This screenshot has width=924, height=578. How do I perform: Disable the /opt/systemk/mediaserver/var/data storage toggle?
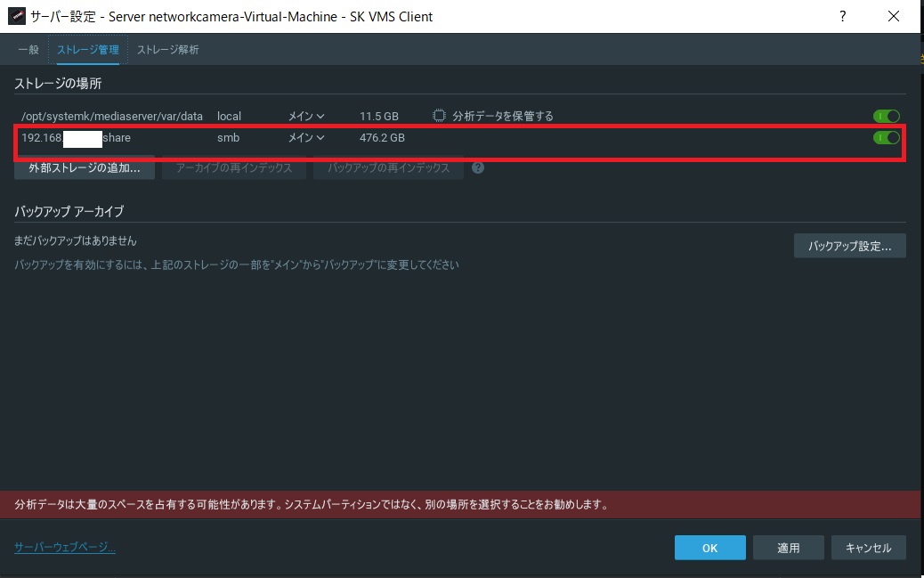887,116
